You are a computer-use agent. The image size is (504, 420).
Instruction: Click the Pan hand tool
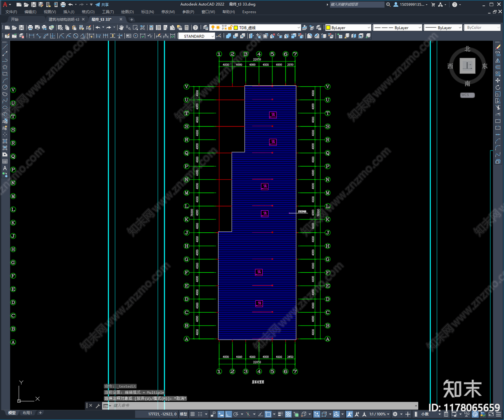point(121,28)
